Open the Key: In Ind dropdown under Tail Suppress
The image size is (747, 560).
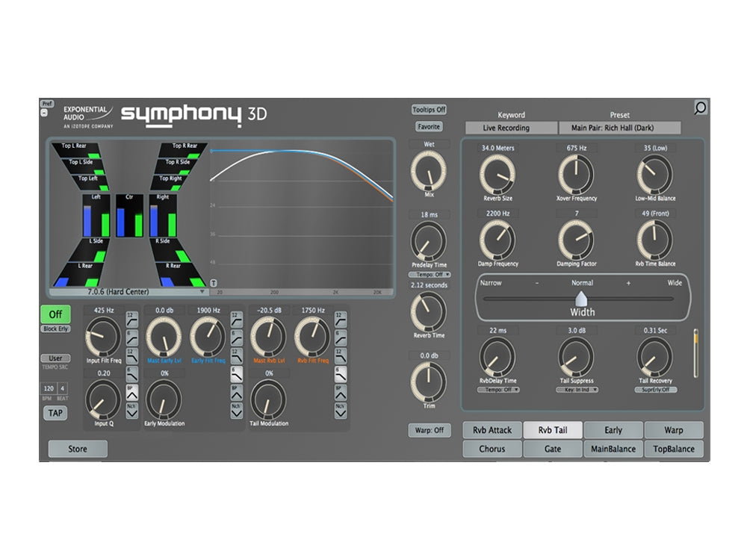(576, 390)
